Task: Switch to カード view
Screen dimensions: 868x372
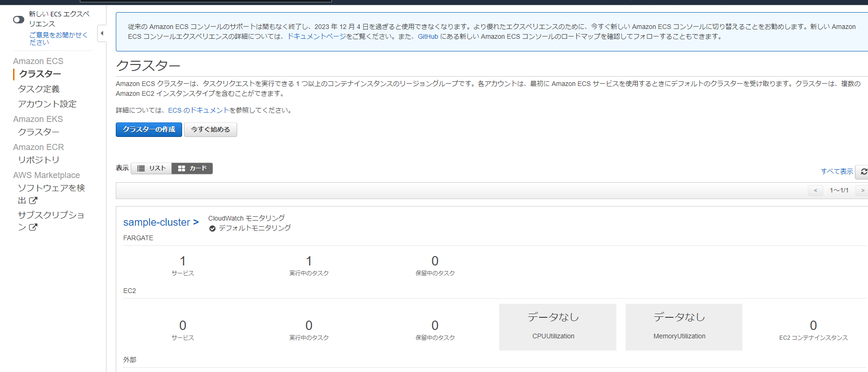Action: click(192, 168)
